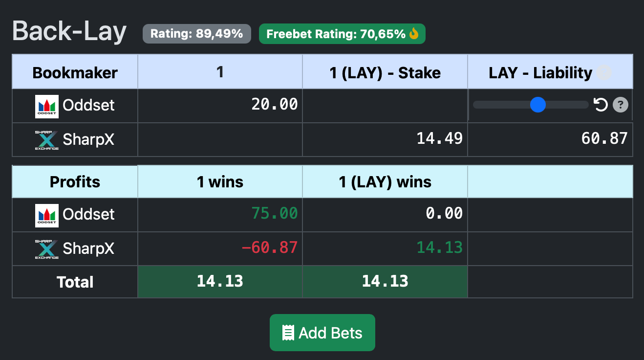This screenshot has height=360, width=644.
Task: Click the Add Bets button
Action: coord(322,333)
